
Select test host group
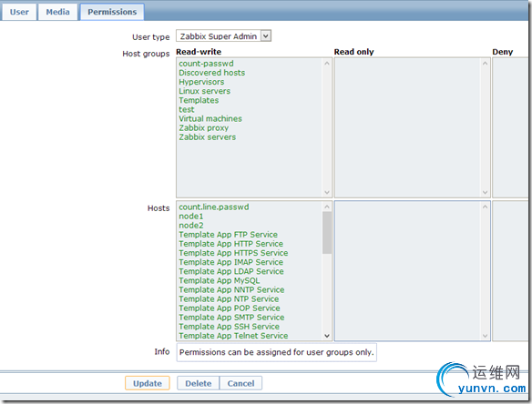tap(187, 109)
